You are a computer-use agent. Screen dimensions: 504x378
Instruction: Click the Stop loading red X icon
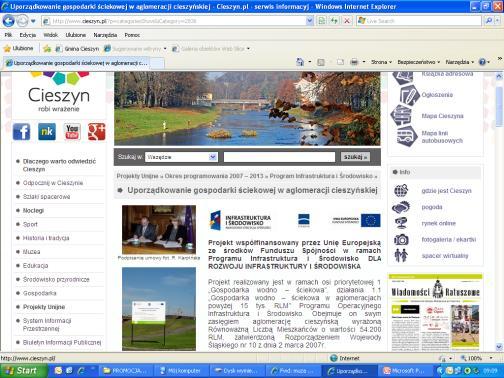(347, 21)
